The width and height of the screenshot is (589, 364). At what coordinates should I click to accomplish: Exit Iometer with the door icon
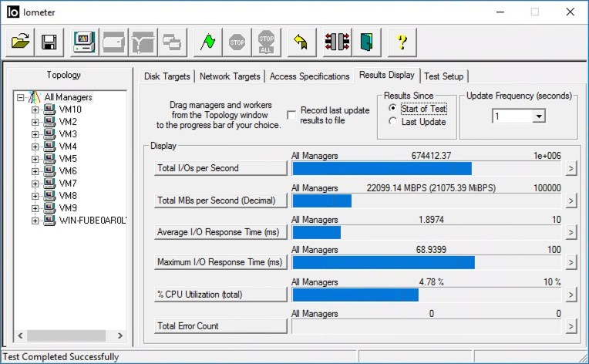[366, 42]
